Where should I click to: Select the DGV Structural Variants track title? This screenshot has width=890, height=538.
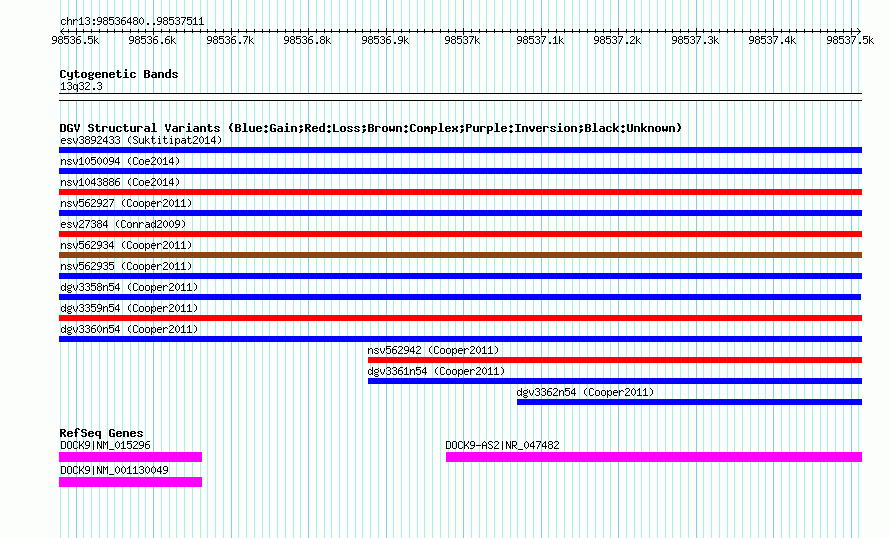point(370,128)
